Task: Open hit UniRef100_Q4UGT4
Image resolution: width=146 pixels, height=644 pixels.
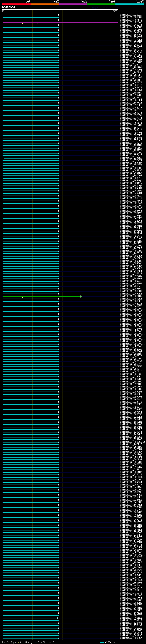Action: [x=131, y=25]
